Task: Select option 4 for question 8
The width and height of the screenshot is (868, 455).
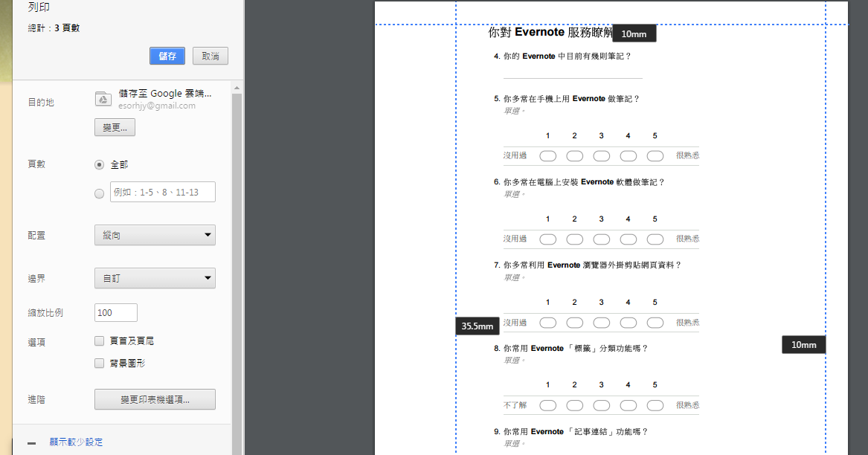Action: (x=629, y=405)
